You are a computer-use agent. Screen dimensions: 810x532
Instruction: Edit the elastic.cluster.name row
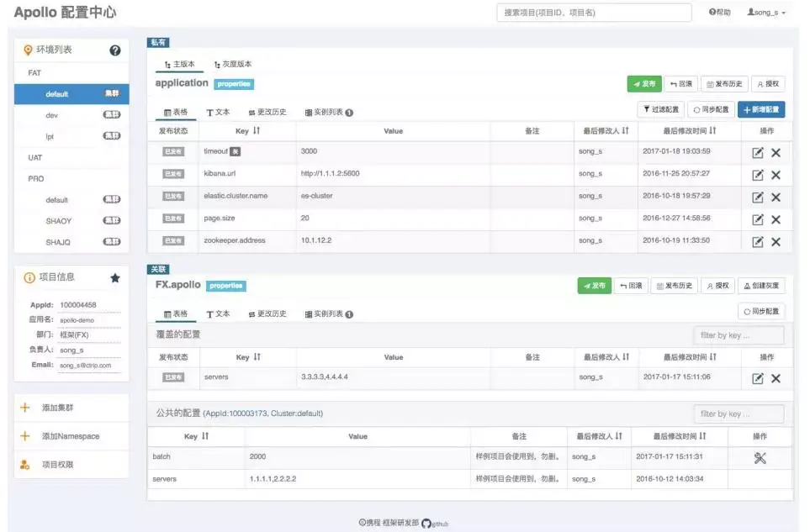click(757, 198)
